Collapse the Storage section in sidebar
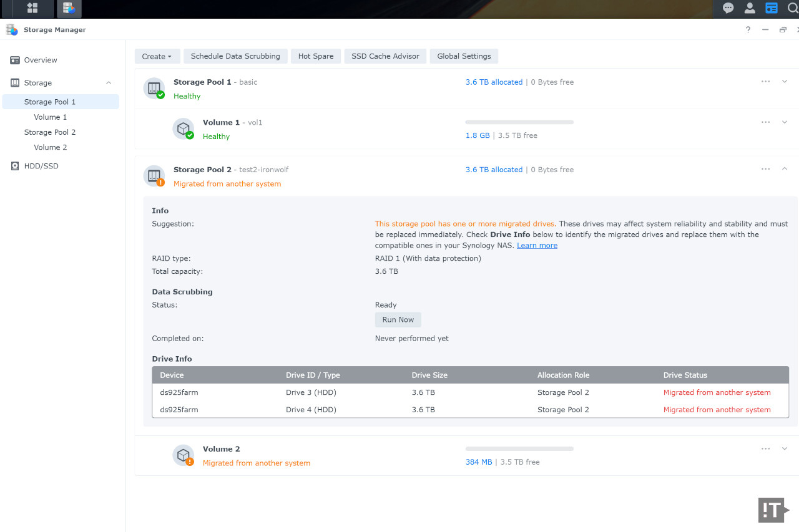The width and height of the screenshot is (799, 532). click(109, 83)
